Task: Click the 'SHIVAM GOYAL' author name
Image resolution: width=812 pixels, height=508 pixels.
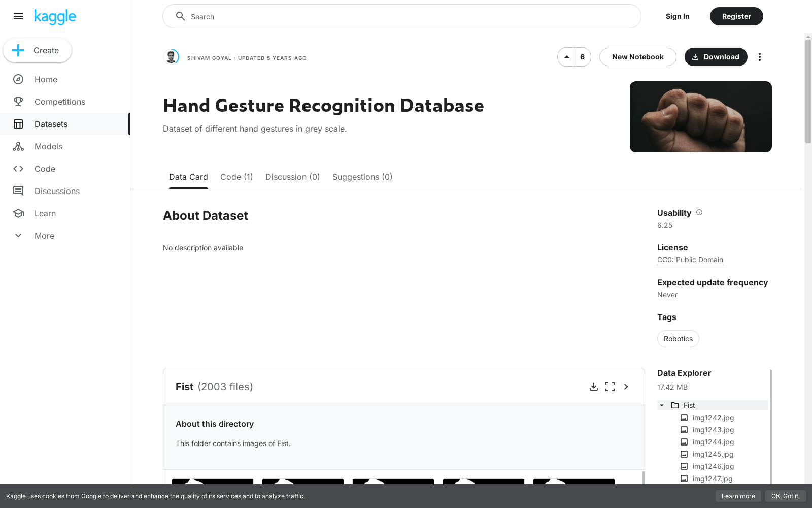Action: click(209, 58)
